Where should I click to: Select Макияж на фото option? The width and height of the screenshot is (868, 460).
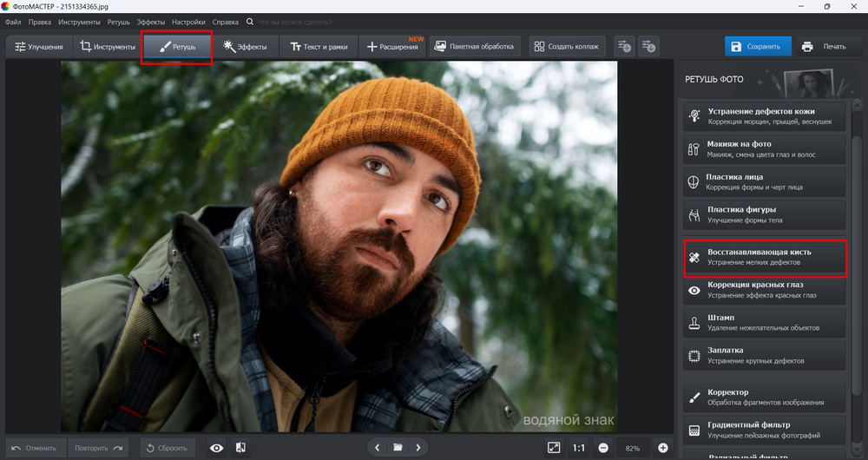point(765,149)
